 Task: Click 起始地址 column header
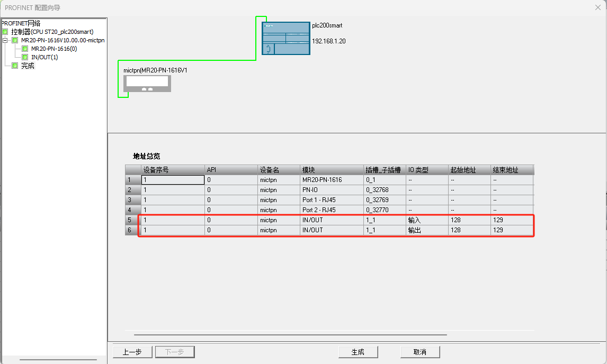(469, 170)
